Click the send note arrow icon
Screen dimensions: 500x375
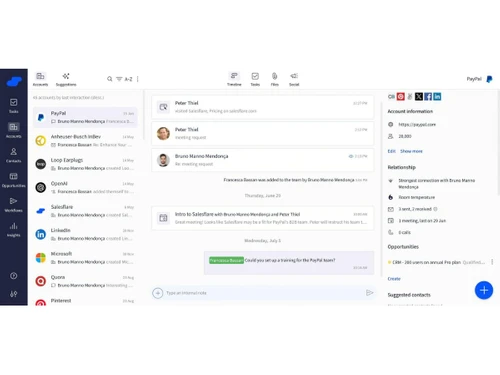369,293
